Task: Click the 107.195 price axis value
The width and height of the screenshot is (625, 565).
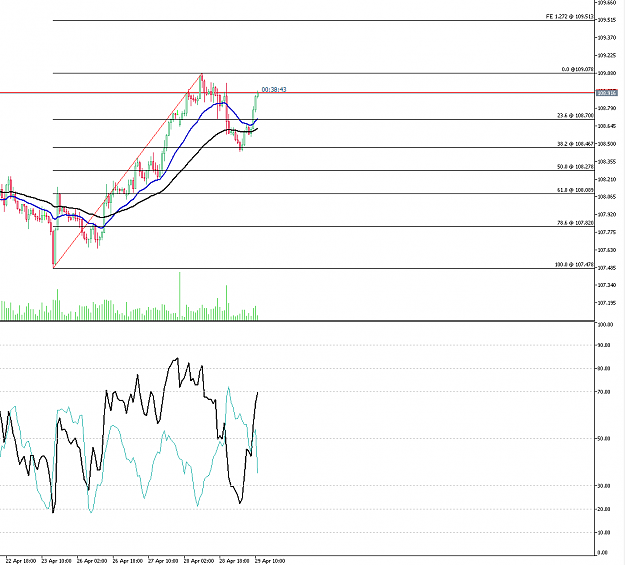Action: (x=606, y=303)
